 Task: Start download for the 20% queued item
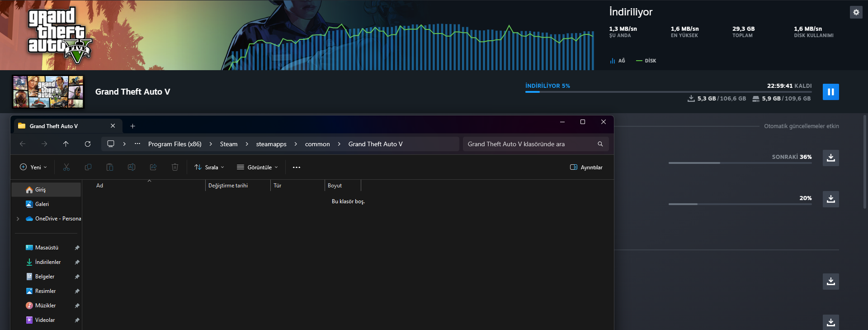click(830, 199)
